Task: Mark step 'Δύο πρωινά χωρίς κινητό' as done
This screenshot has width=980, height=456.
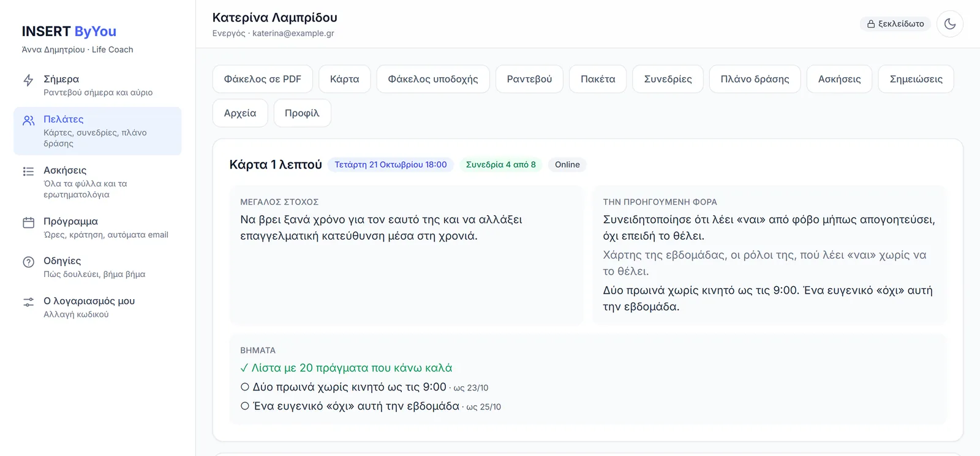Action: 245,387
